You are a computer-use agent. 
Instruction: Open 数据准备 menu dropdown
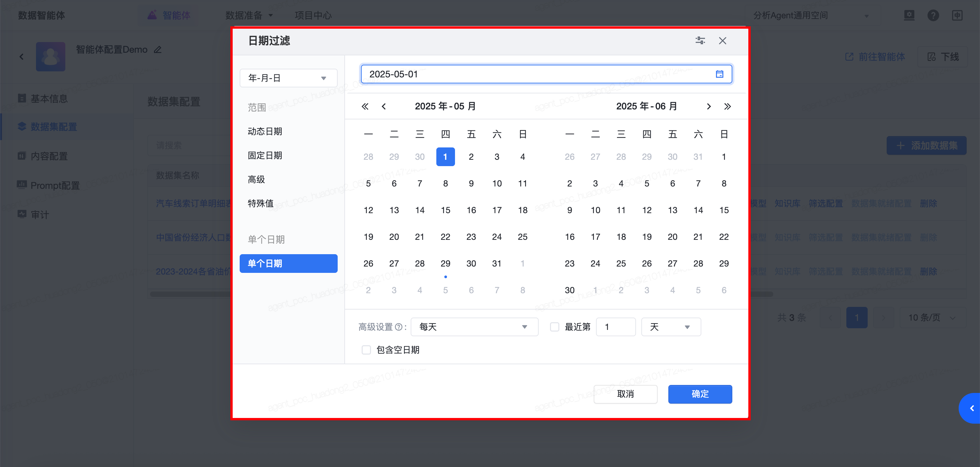(x=249, y=16)
